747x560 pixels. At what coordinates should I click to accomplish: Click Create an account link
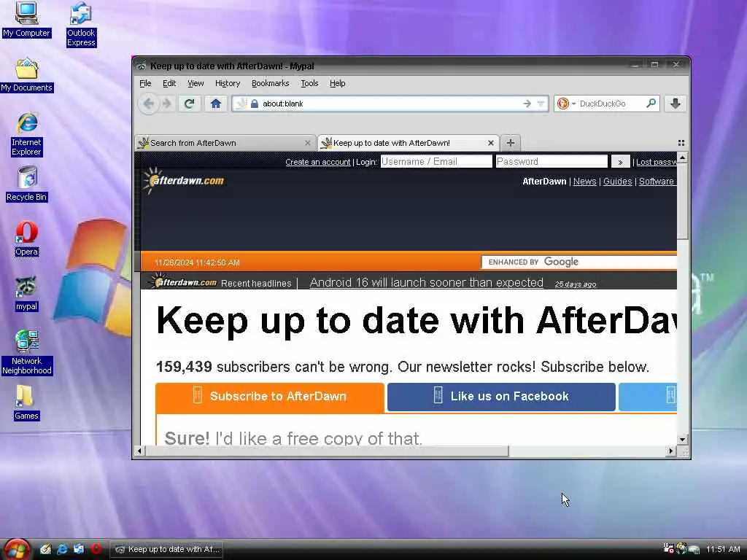(x=318, y=162)
